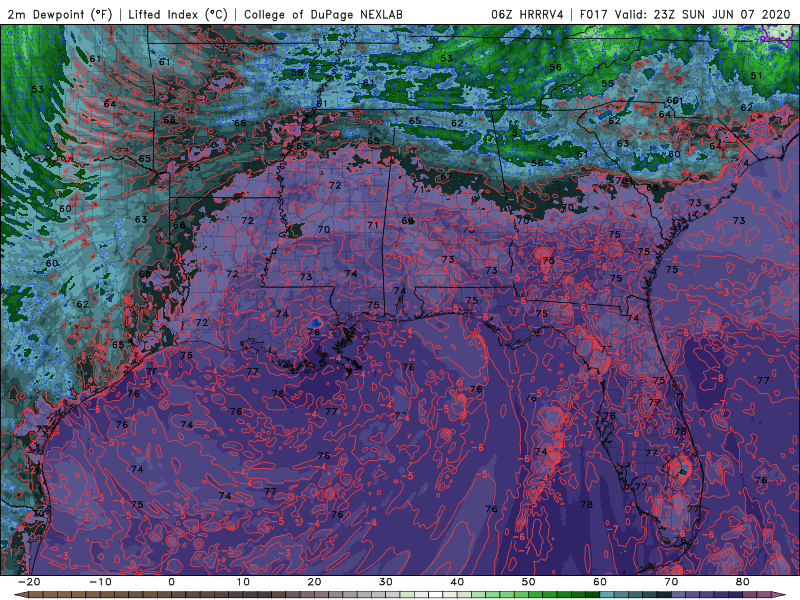Click the 80 label on the color scale

743,582
